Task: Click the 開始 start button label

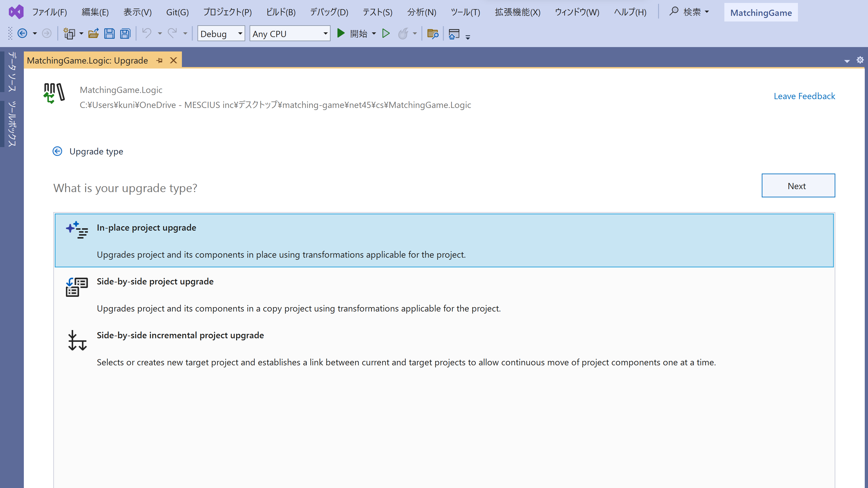Action: click(x=359, y=33)
